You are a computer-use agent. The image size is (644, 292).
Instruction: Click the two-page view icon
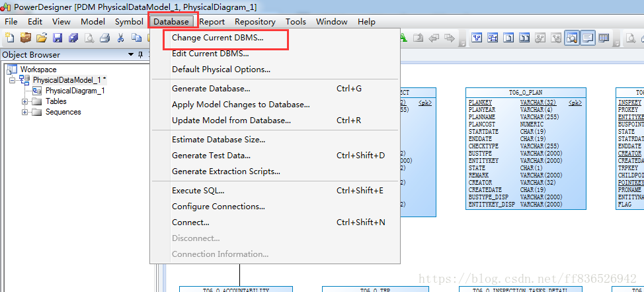[x=524, y=38]
